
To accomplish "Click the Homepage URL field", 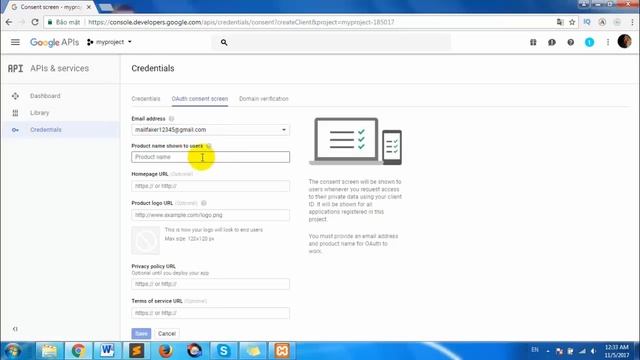I will point(211,186).
